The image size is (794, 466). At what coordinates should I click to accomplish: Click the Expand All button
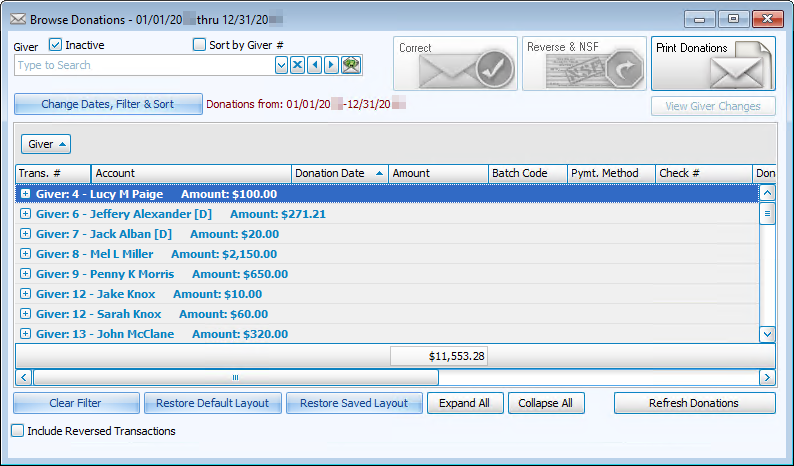(x=464, y=403)
